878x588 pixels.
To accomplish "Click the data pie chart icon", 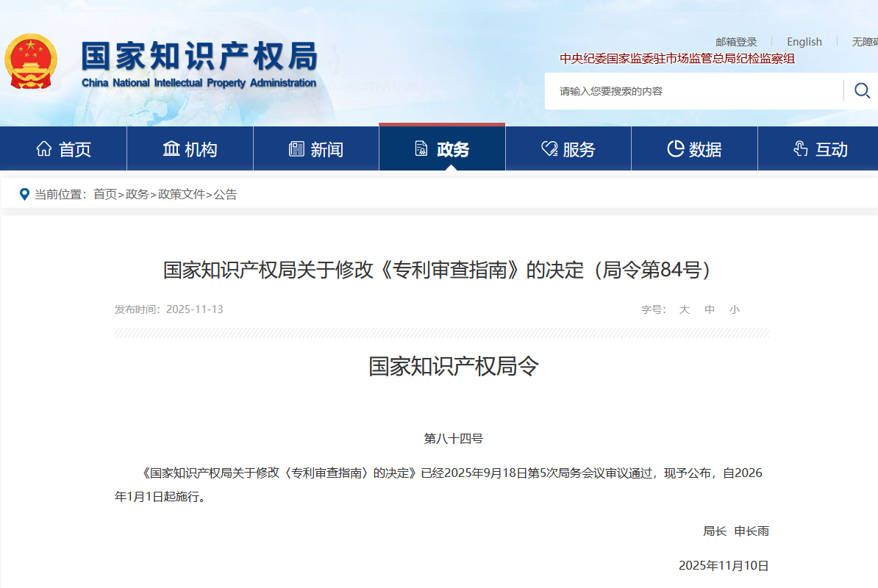I will 675,149.
